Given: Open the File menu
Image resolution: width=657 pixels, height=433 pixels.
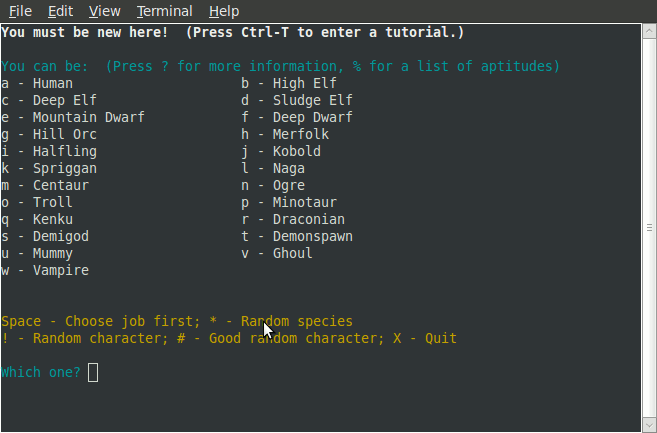Looking at the screenshot, I should tap(20, 11).
